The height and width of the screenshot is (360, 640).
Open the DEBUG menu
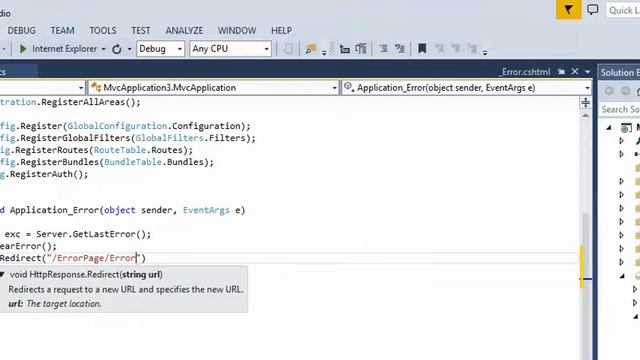pyautogui.click(x=21, y=31)
